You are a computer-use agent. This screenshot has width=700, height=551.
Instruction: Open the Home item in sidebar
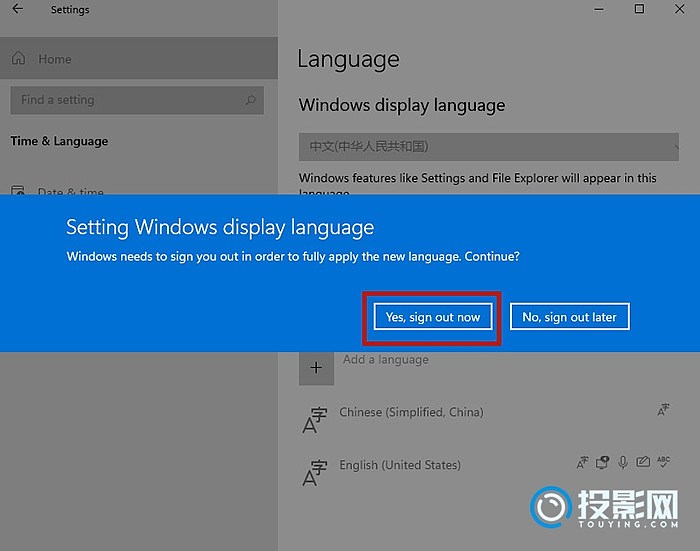pos(139,58)
